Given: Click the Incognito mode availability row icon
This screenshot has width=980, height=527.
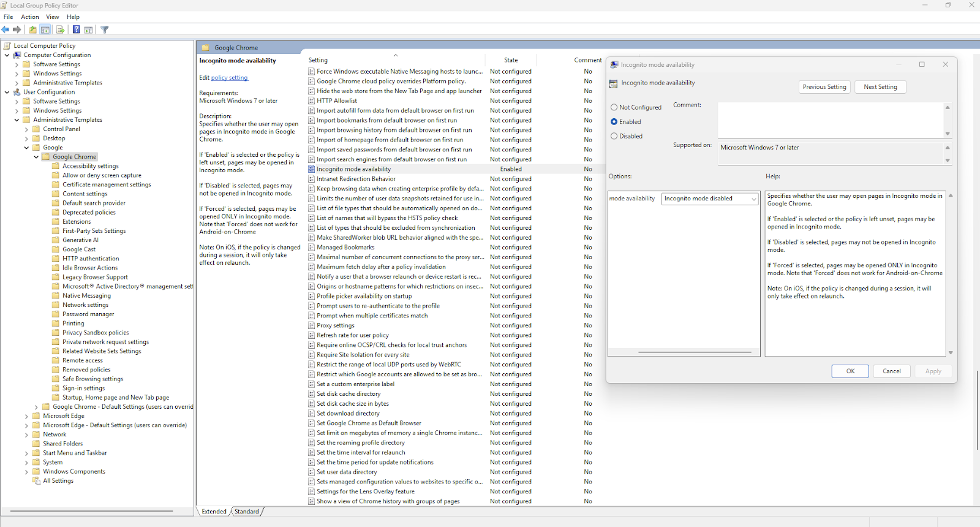Looking at the screenshot, I should click(x=312, y=169).
